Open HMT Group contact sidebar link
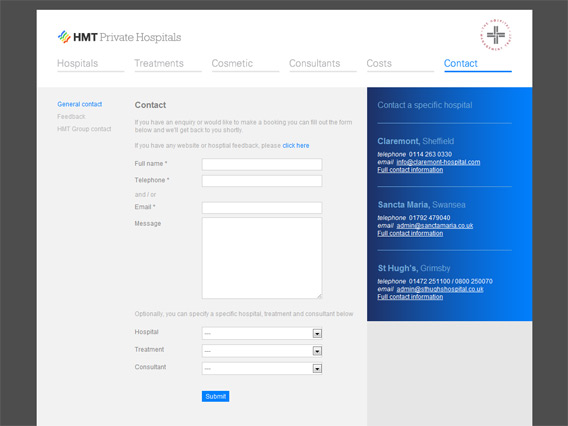 pos(84,129)
